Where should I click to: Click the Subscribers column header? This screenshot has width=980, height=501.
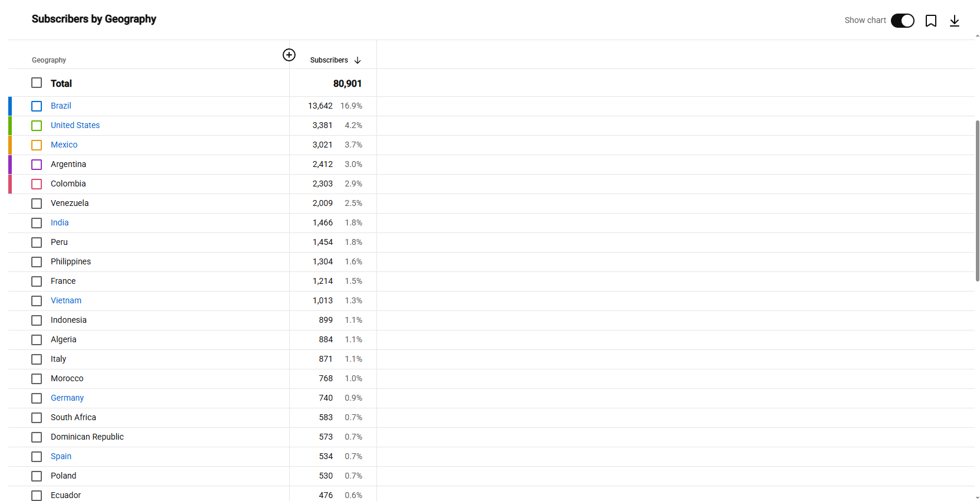tap(329, 60)
